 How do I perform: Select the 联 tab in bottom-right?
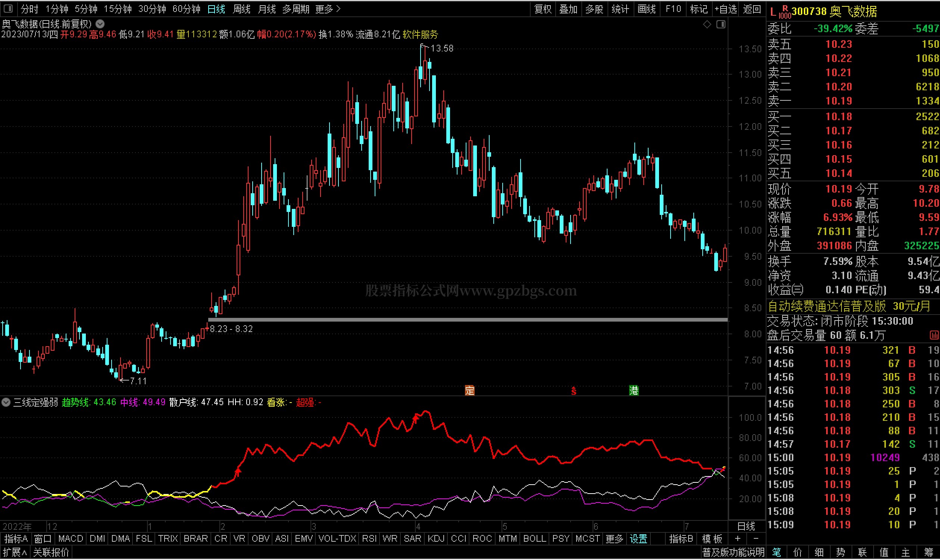863,553
